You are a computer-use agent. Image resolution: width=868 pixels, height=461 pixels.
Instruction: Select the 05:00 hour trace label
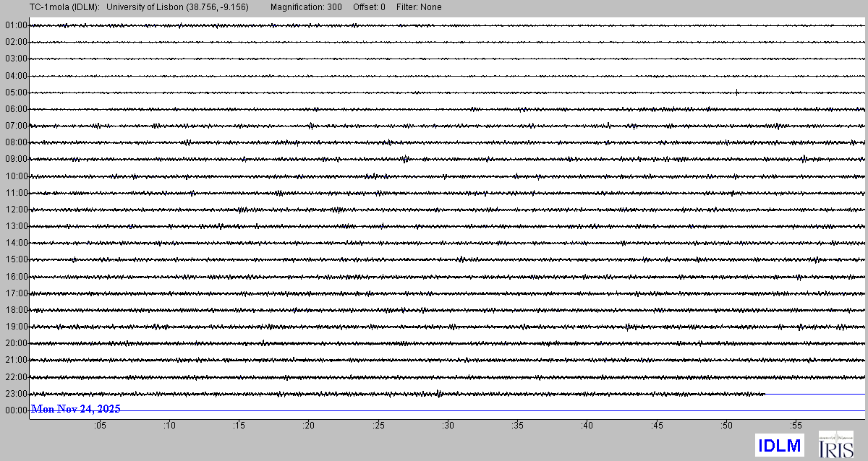coord(15,92)
